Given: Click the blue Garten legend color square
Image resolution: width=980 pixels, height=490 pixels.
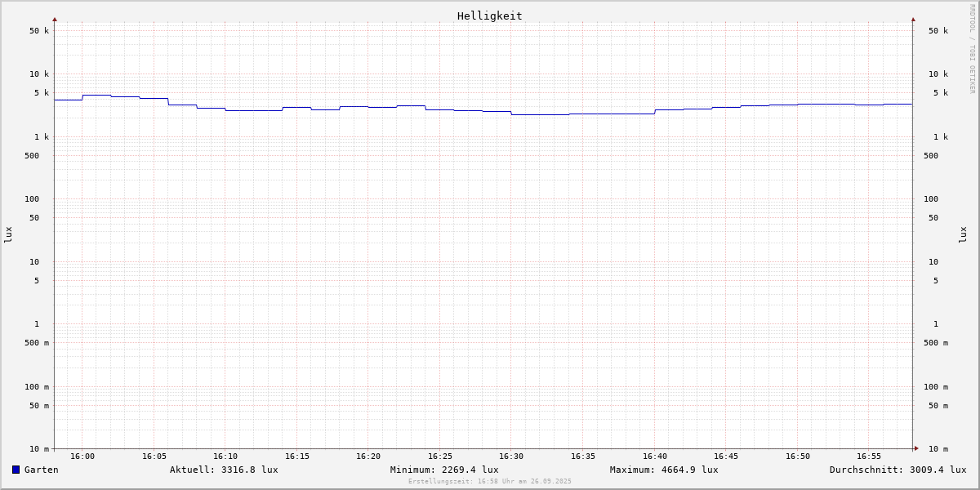Looking at the screenshot, I should [16, 470].
